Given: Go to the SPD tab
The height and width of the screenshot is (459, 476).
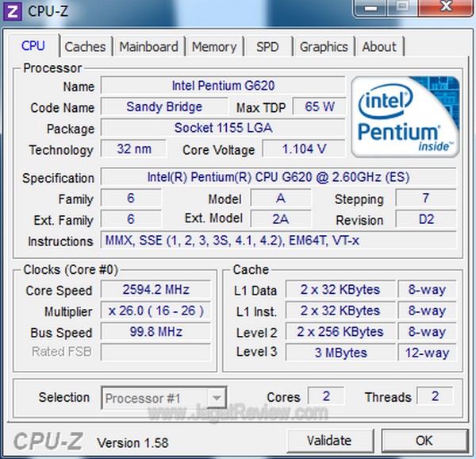Looking at the screenshot, I should pyautogui.click(x=267, y=47).
